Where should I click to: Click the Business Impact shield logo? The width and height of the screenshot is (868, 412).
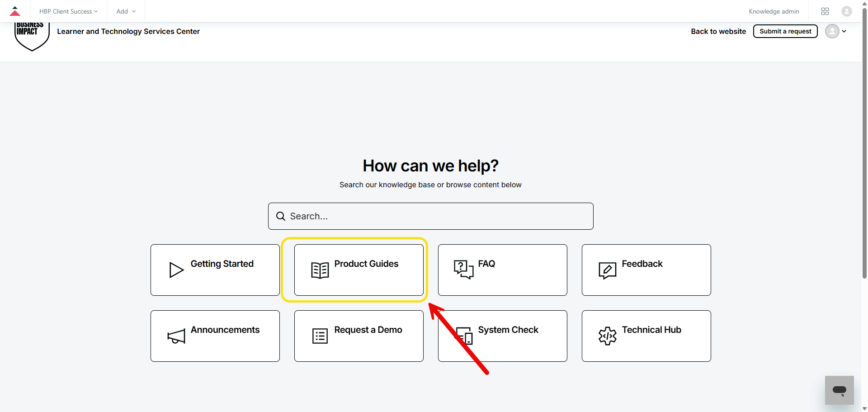point(31,36)
